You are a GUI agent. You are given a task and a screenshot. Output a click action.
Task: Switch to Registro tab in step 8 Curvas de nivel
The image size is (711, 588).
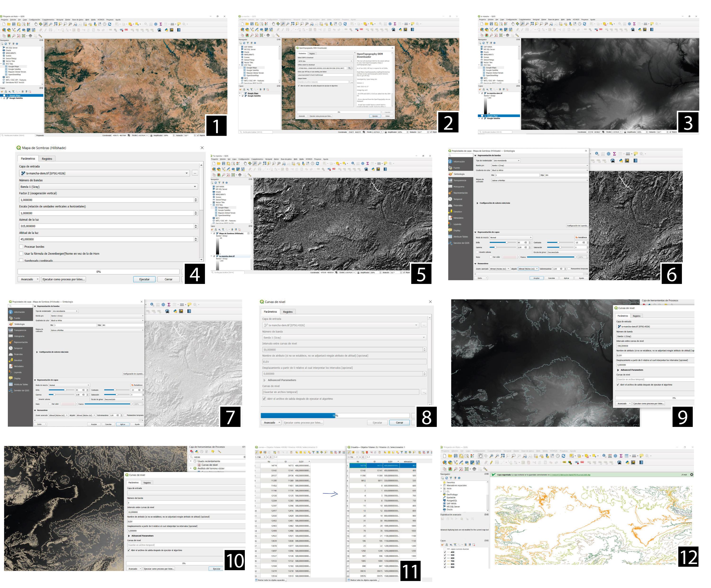[288, 312]
